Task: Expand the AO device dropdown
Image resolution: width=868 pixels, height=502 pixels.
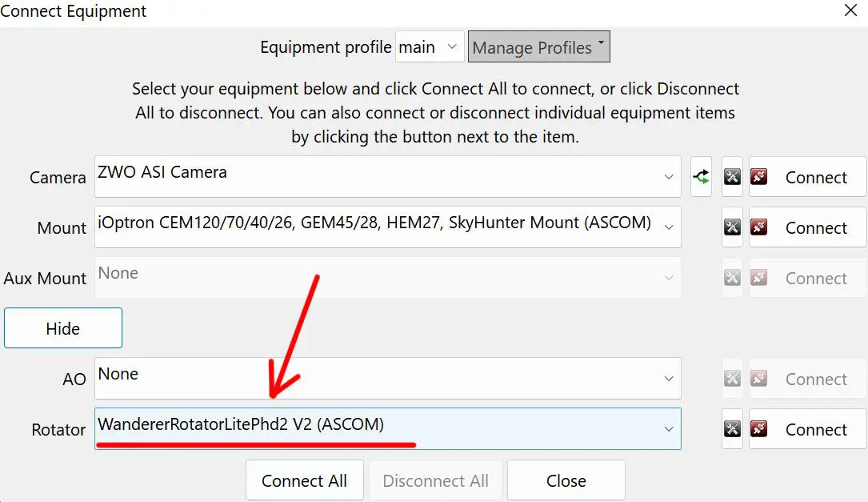Action: tap(669, 379)
